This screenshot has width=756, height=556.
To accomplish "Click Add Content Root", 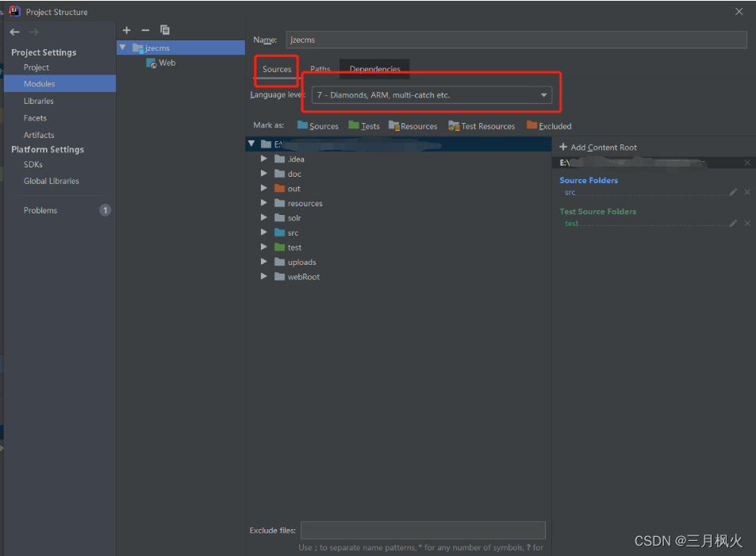I will [x=598, y=148].
